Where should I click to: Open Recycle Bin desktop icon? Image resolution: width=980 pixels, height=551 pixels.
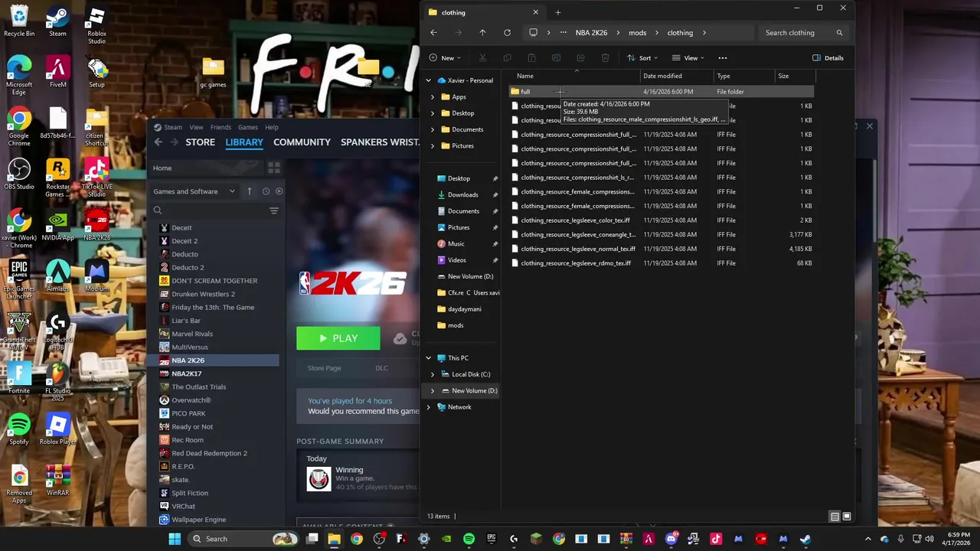click(19, 21)
